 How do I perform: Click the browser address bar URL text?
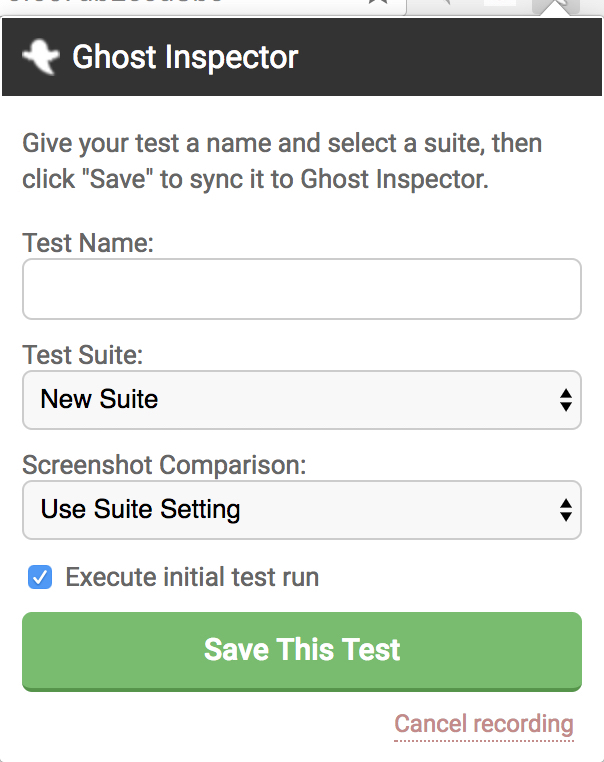tap(117, 1)
